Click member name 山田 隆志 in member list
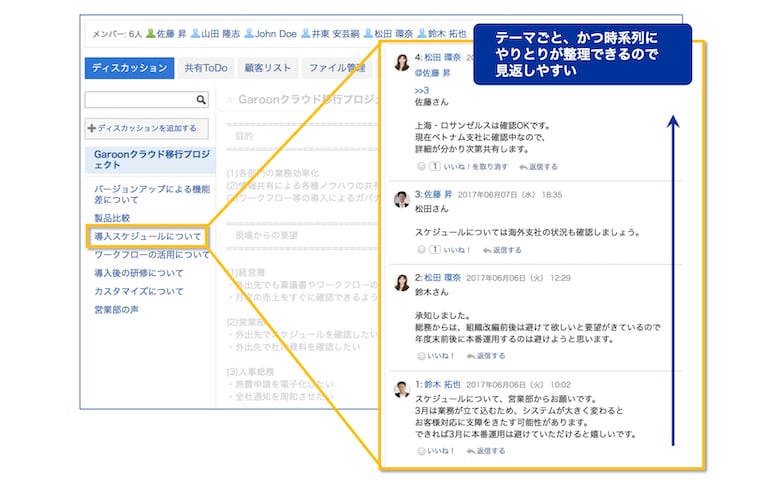 [220, 34]
